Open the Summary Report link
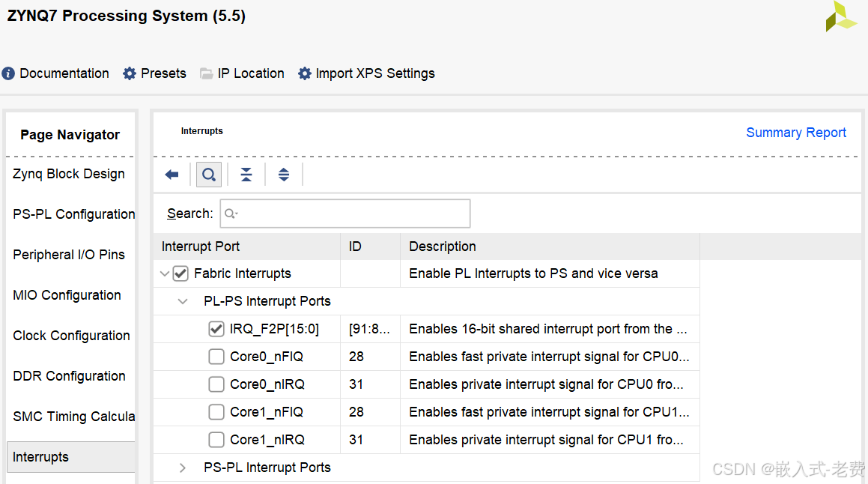This screenshot has height=484, width=868. [796, 133]
